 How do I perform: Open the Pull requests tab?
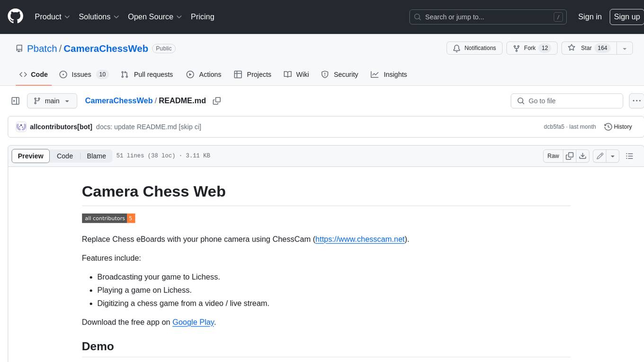[x=147, y=74]
